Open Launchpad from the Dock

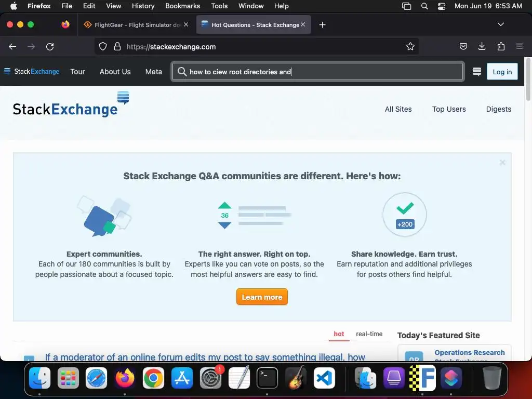68,378
